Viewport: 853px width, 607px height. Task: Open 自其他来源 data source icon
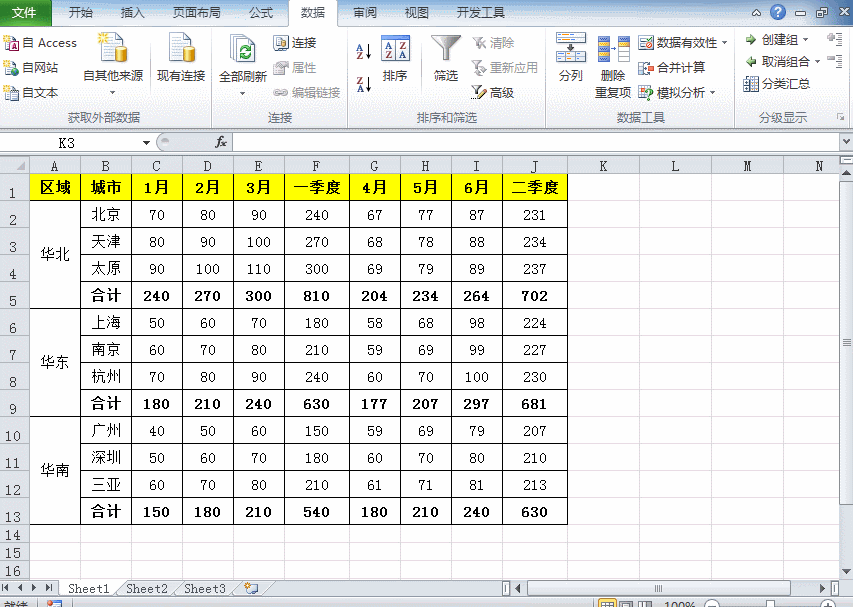pyautogui.click(x=113, y=47)
